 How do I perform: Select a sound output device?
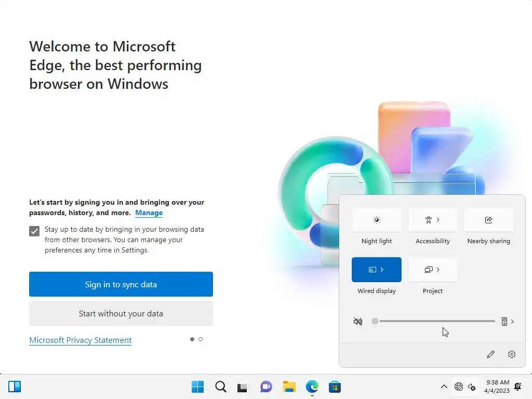coord(504,321)
